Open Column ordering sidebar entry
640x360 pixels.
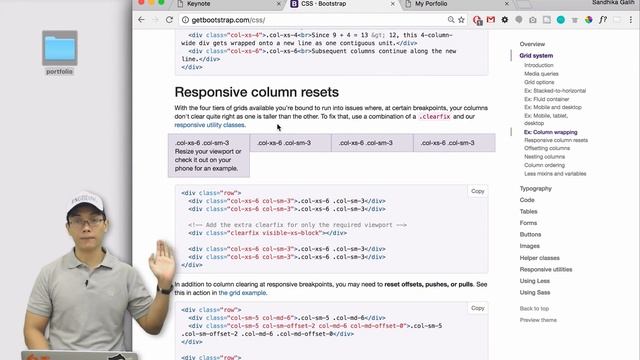pos(544,165)
